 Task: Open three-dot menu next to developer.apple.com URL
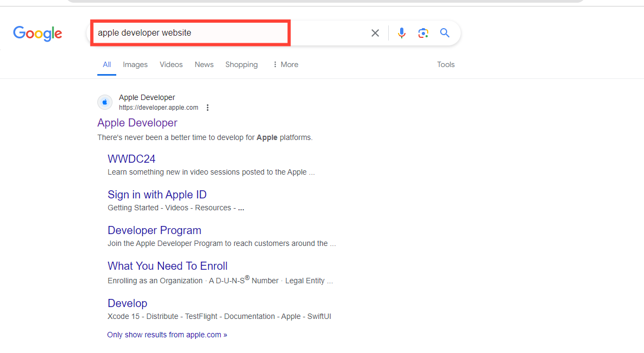(208, 108)
